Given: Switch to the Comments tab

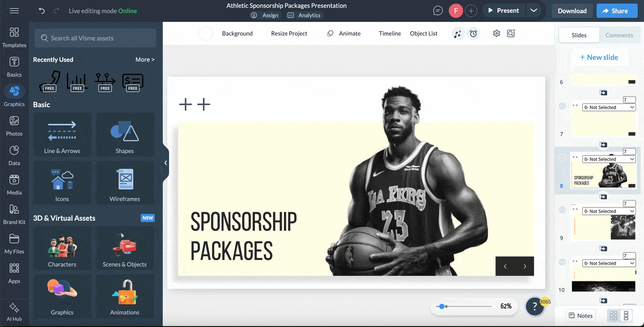Looking at the screenshot, I should 619,35.
